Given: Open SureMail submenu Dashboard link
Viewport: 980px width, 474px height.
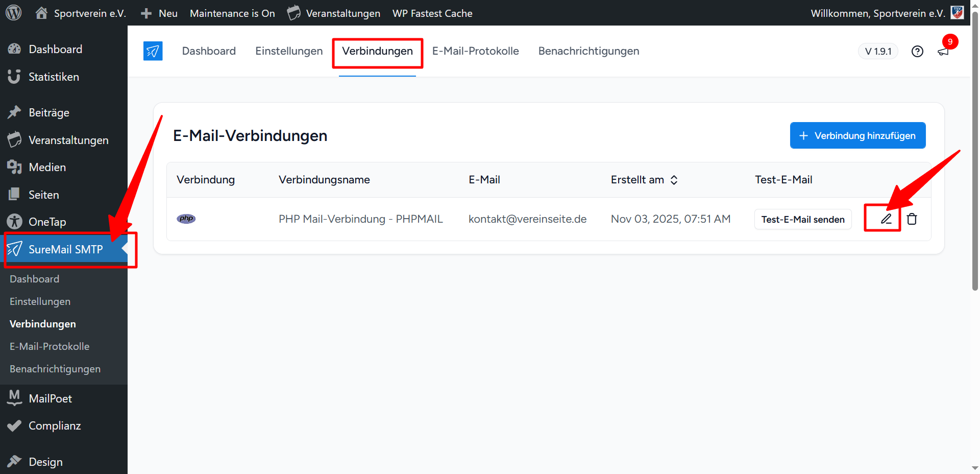Looking at the screenshot, I should 34,279.
